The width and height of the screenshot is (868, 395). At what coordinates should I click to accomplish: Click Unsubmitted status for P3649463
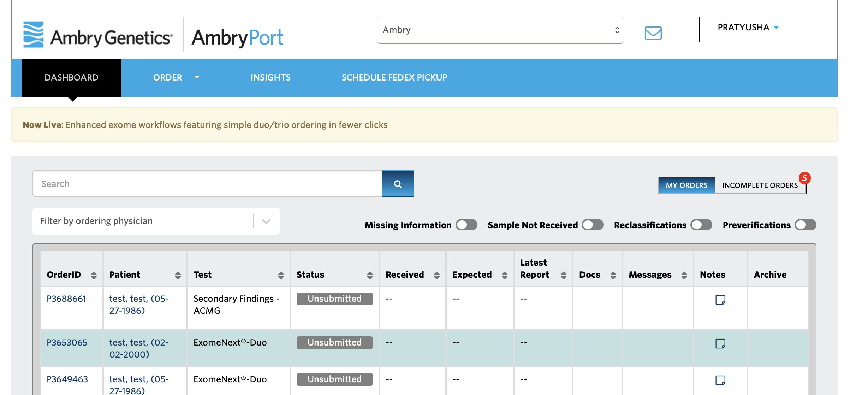334,379
